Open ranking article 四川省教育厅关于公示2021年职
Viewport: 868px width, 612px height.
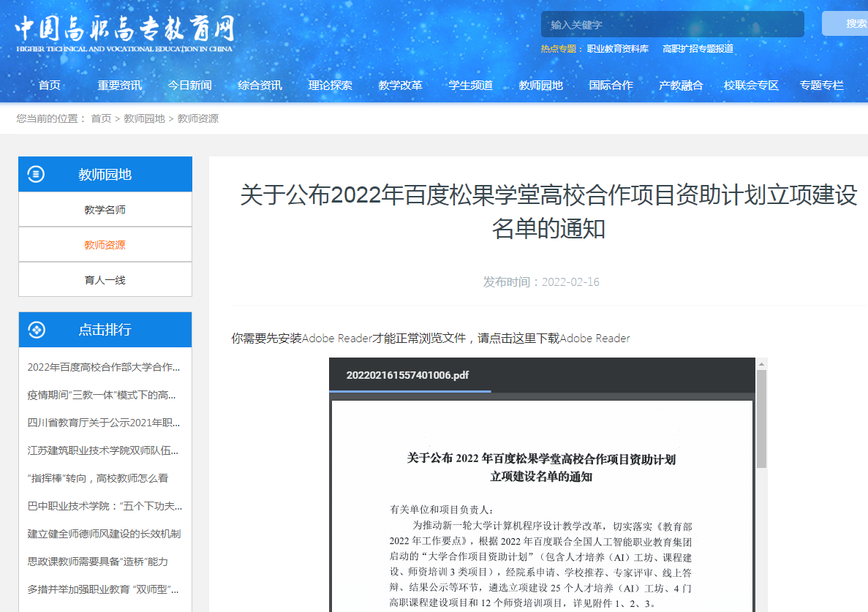pyautogui.click(x=104, y=423)
